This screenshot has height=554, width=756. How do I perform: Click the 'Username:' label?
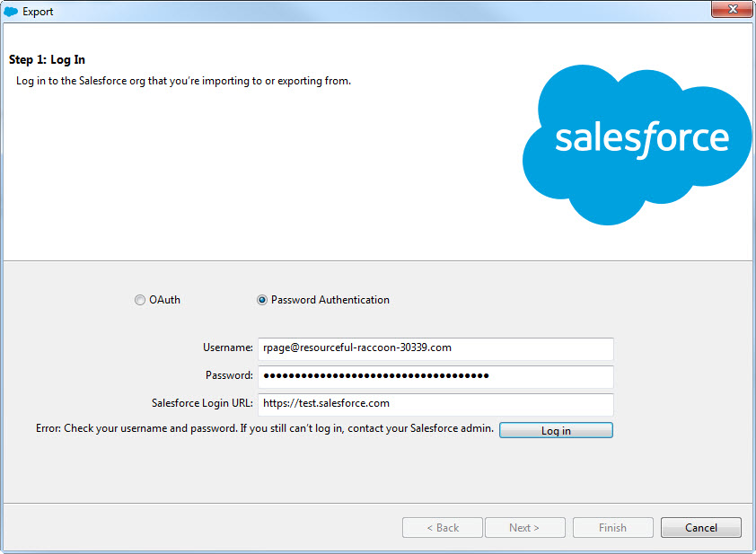point(227,347)
